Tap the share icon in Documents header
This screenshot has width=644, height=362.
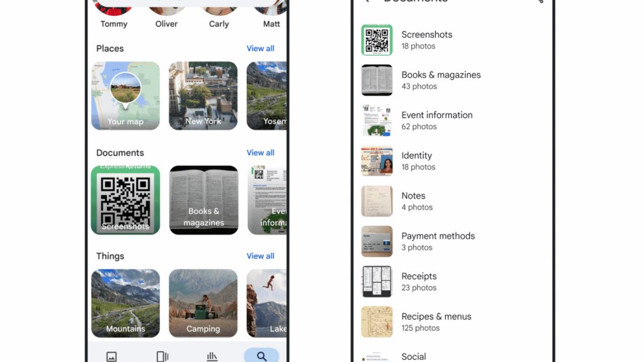point(539,1)
